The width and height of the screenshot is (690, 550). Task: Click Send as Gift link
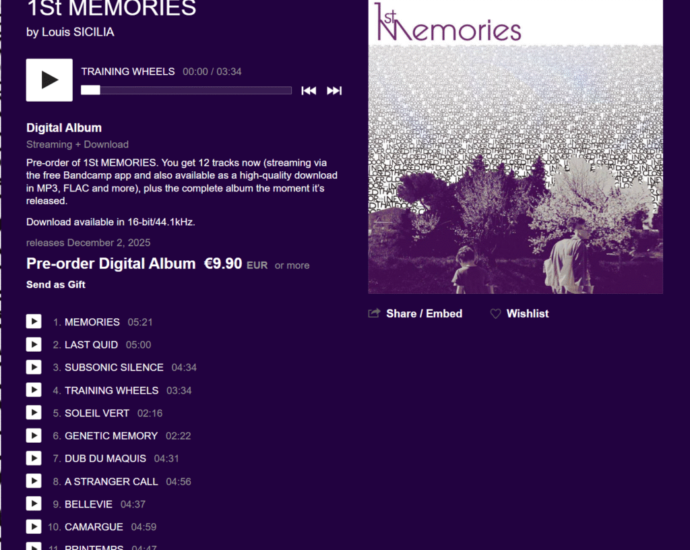(56, 285)
